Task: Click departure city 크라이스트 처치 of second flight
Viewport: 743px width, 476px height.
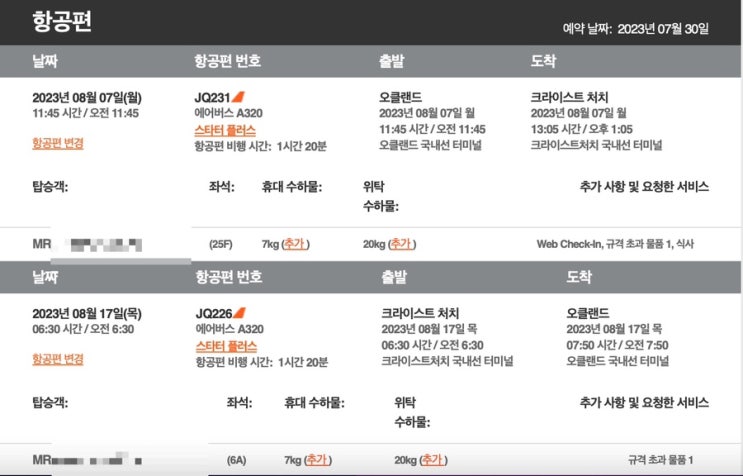Action: pos(420,313)
